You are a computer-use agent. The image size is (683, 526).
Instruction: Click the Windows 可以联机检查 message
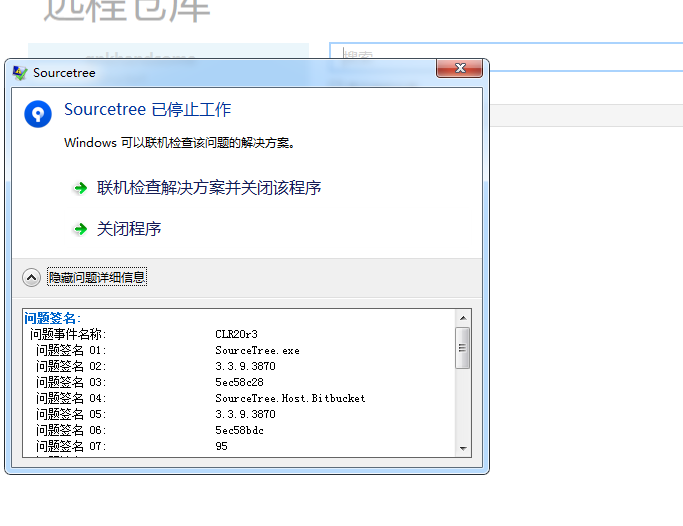click(179, 143)
